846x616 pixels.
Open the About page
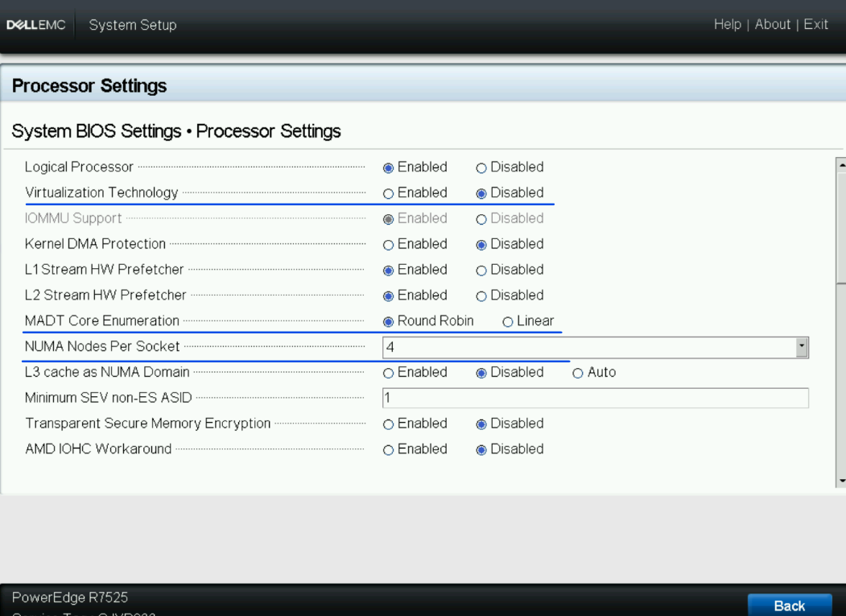click(772, 24)
